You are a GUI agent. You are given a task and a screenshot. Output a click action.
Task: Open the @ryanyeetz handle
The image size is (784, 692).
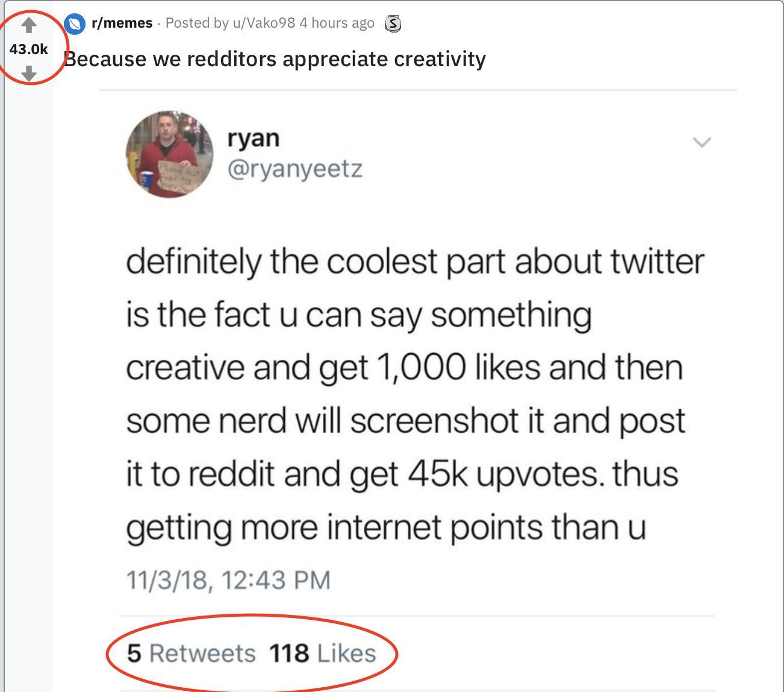295,168
